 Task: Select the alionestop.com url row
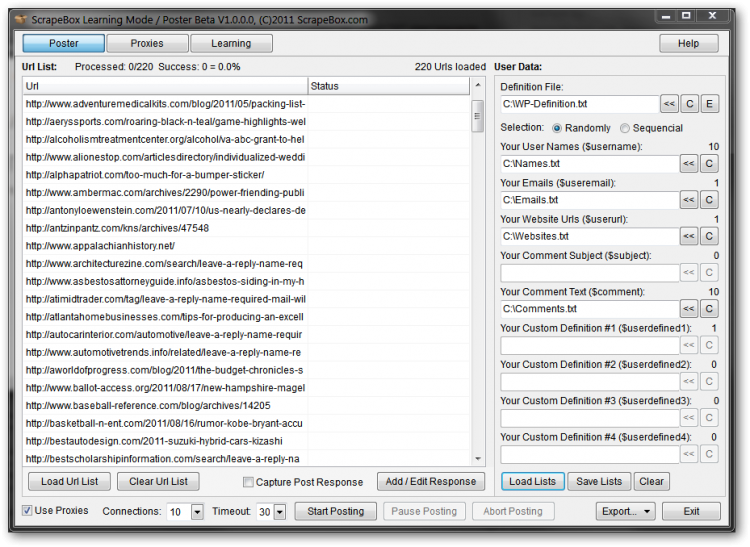coord(246,157)
